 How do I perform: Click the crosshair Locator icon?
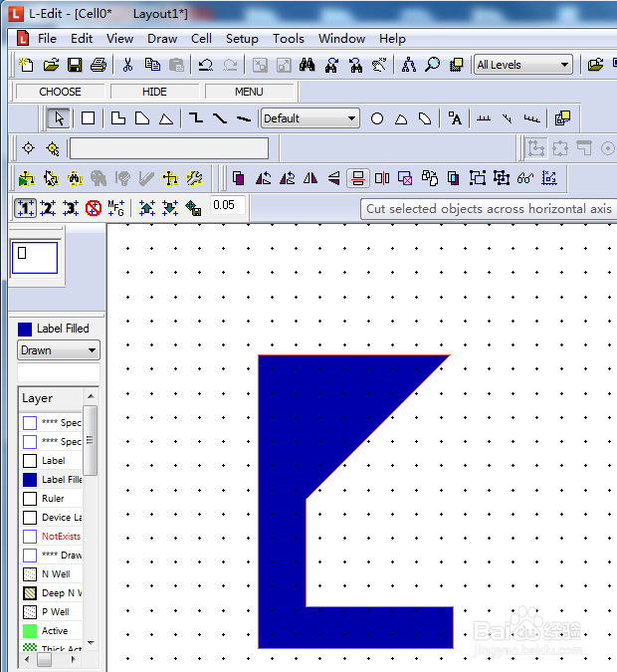28,148
